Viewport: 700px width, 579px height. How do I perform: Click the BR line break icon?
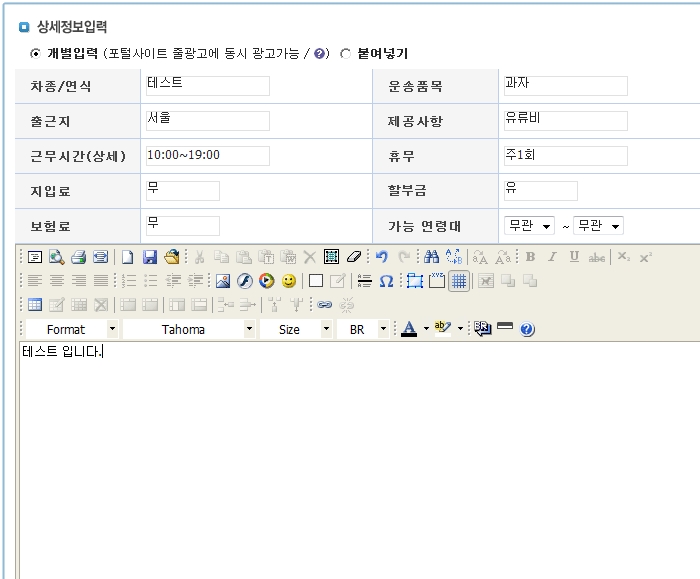(482, 328)
